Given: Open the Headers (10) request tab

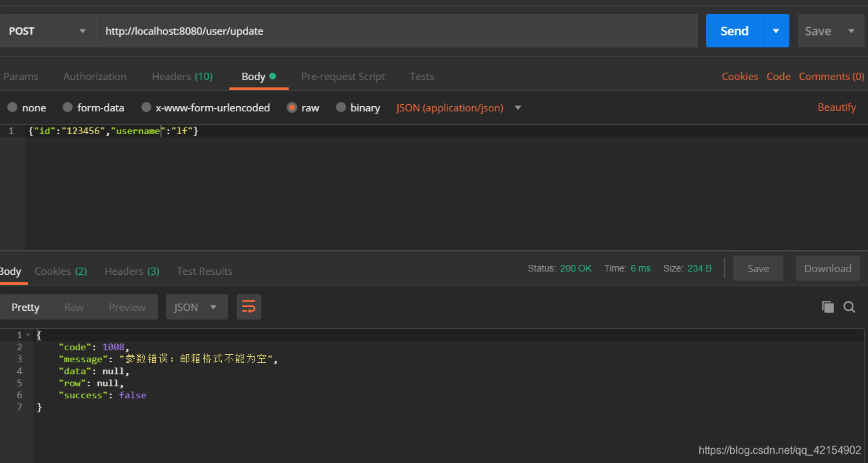Looking at the screenshot, I should click(x=182, y=76).
